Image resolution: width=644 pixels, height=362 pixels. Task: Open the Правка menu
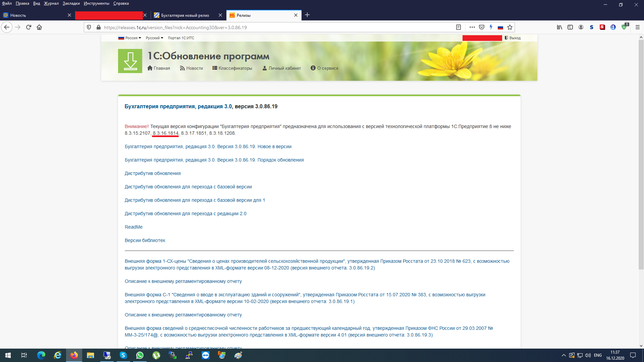(22, 3)
